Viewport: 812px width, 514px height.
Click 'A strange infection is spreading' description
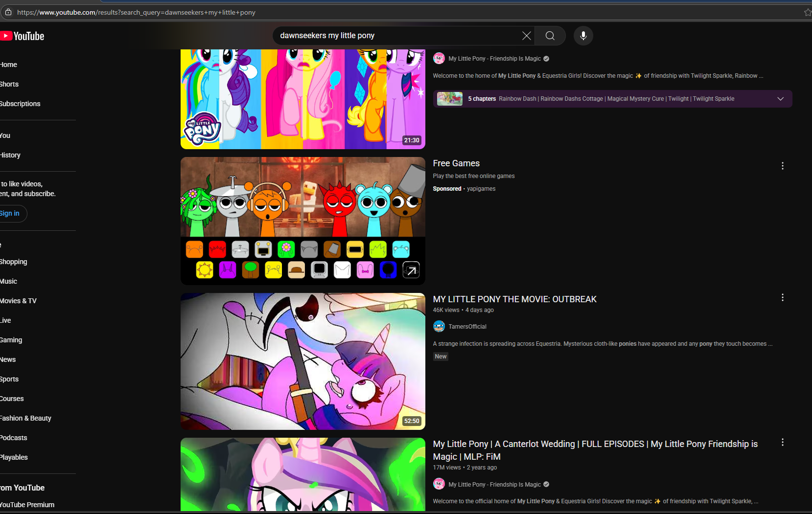pyautogui.click(x=603, y=344)
